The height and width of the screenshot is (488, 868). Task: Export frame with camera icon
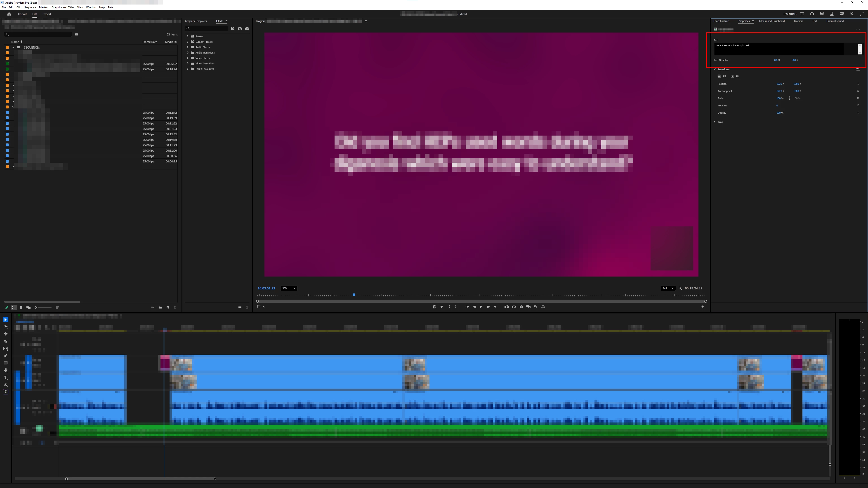pyautogui.click(x=521, y=307)
